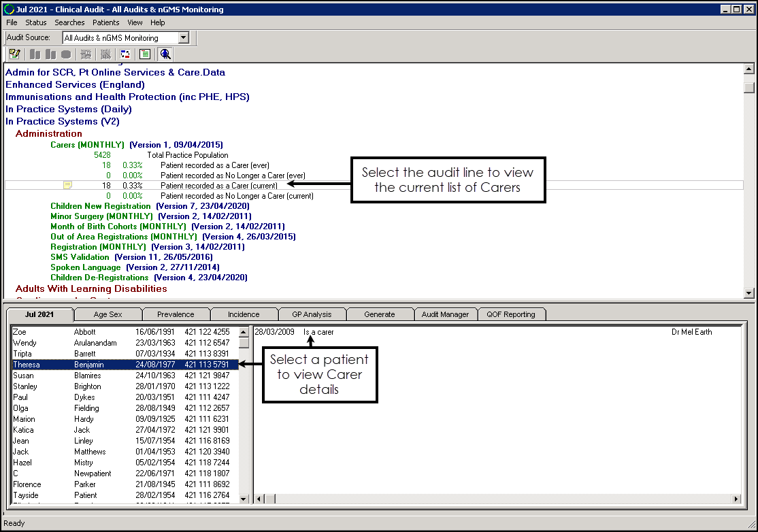Switch to the Prevalence tab
Viewport: 758px width, 532px height.
[x=176, y=314]
